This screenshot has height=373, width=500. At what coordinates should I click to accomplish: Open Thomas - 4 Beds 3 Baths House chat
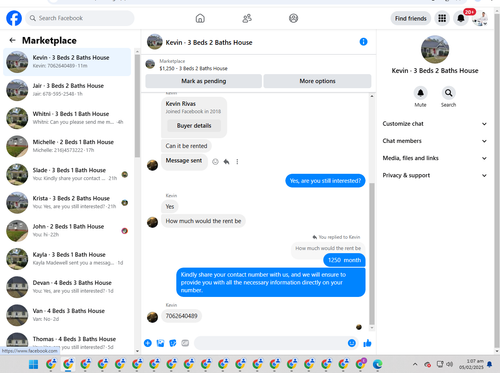click(67, 343)
